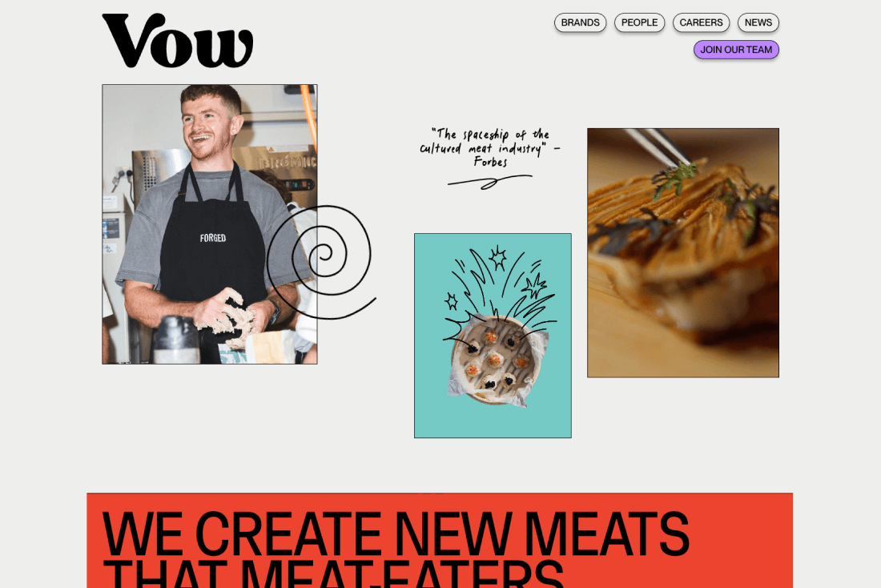Screen dimensions: 881x588
Task: Select the photo of smiling man in apron
Action: pyautogui.click(x=210, y=224)
